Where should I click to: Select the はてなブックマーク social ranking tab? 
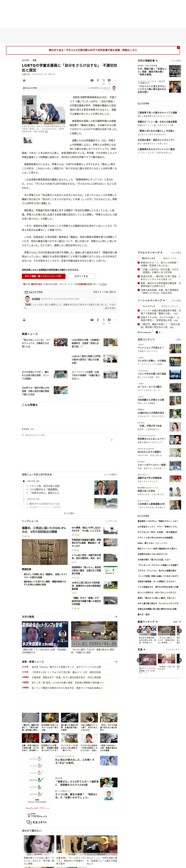pyautogui.click(x=170, y=306)
